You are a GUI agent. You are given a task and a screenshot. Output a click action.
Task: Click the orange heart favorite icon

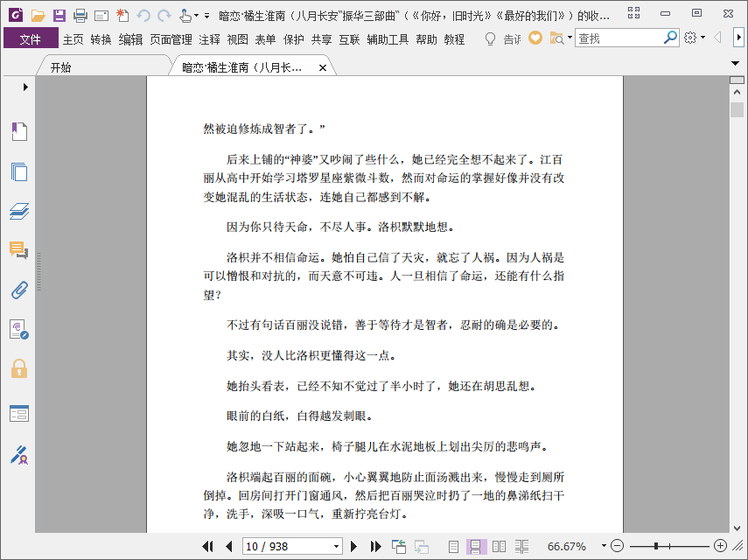coord(535,38)
